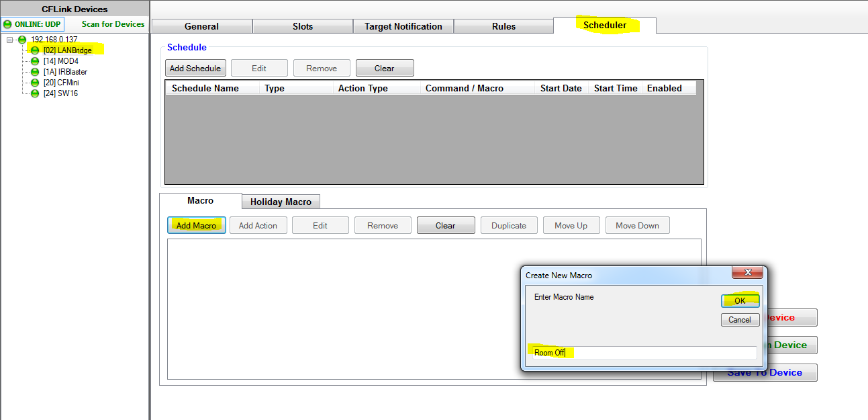The image size is (868, 420).
Task: Switch to the Rules tab
Action: (503, 26)
